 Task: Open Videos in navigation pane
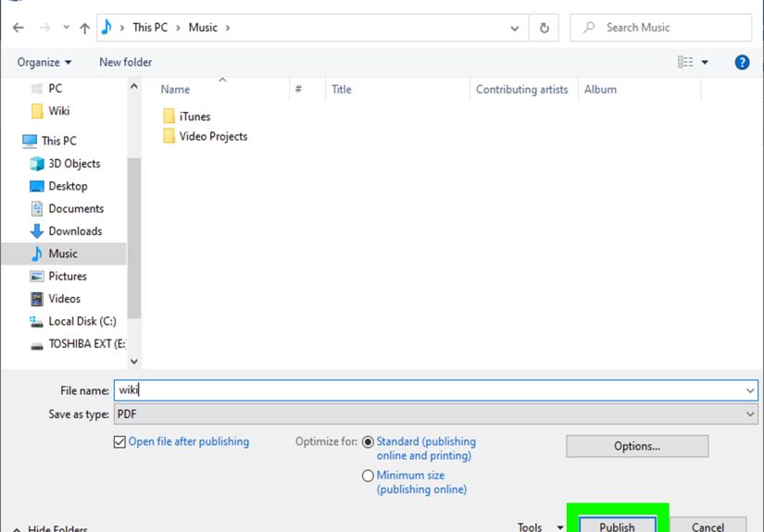[x=64, y=299]
